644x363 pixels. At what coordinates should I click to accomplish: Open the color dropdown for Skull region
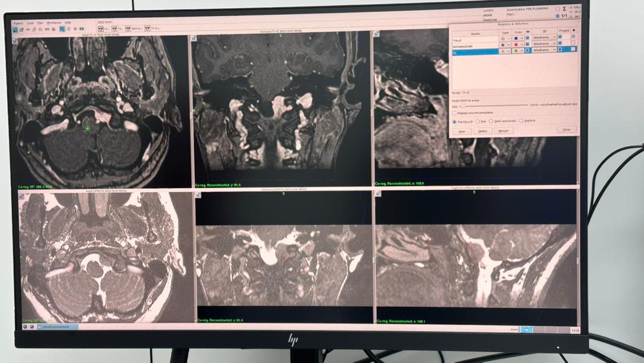click(522, 38)
